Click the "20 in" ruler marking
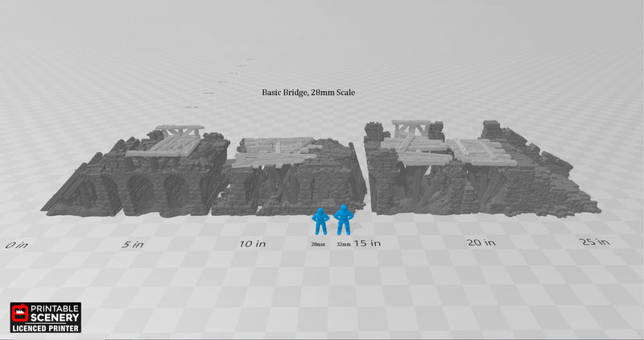The height and width of the screenshot is (340, 644). pos(481,243)
